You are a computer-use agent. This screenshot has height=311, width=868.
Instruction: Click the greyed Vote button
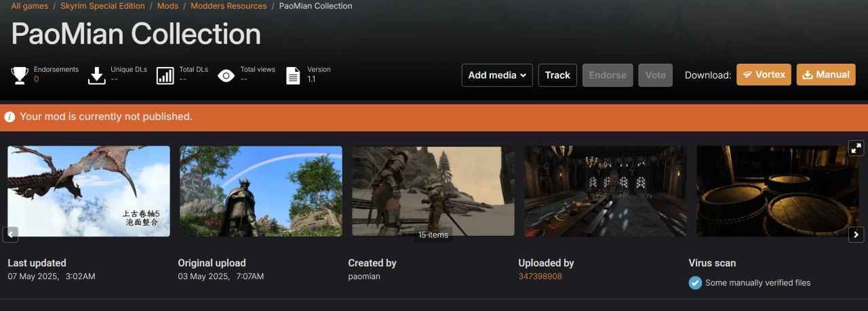(x=655, y=75)
